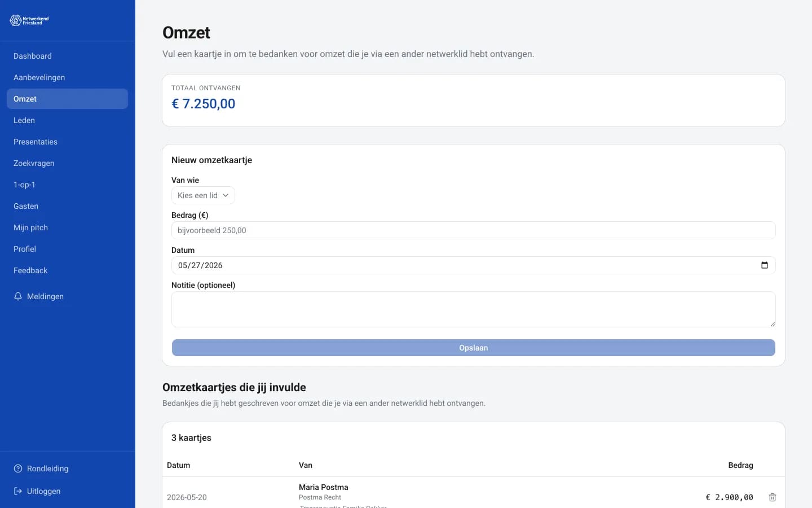Open the Meldingen bell icon

click(x=18, y=296)
